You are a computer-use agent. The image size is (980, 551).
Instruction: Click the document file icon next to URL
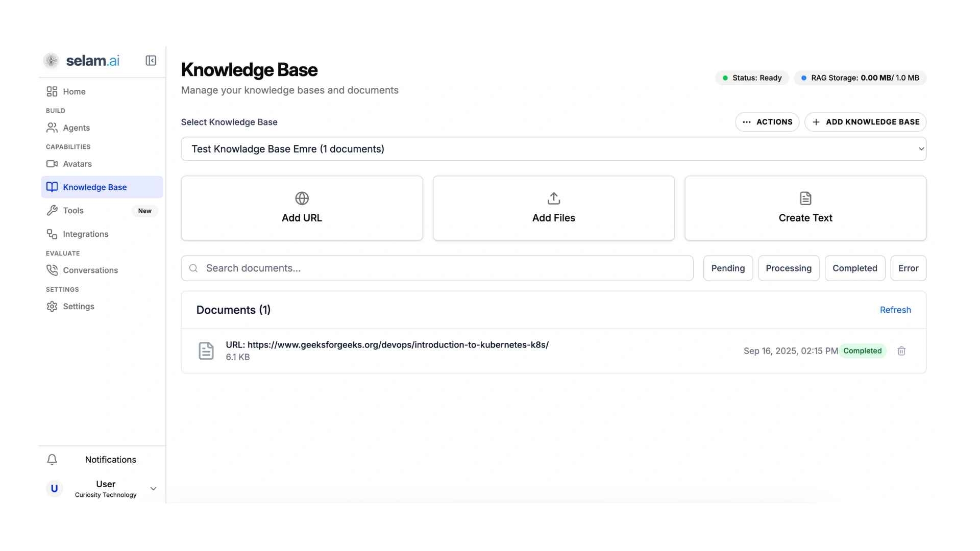(x=206, y=350)
